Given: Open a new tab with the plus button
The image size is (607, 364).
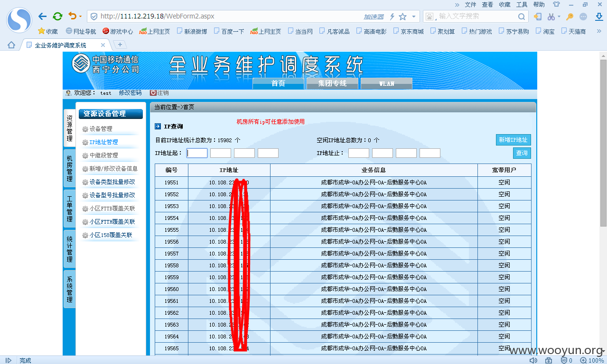Looking at the screenshot, I should 120,45.
